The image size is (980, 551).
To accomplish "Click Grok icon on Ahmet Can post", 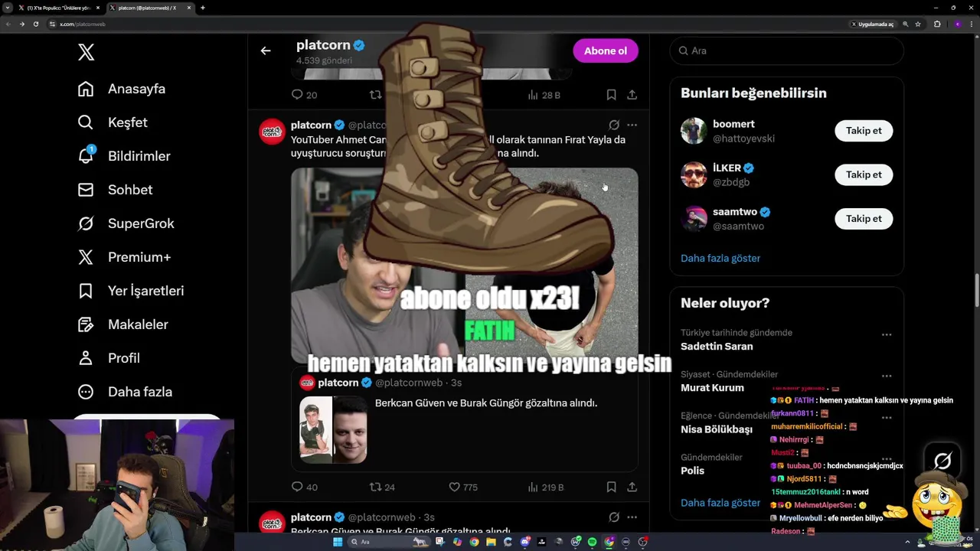I will tap(614, 125).
